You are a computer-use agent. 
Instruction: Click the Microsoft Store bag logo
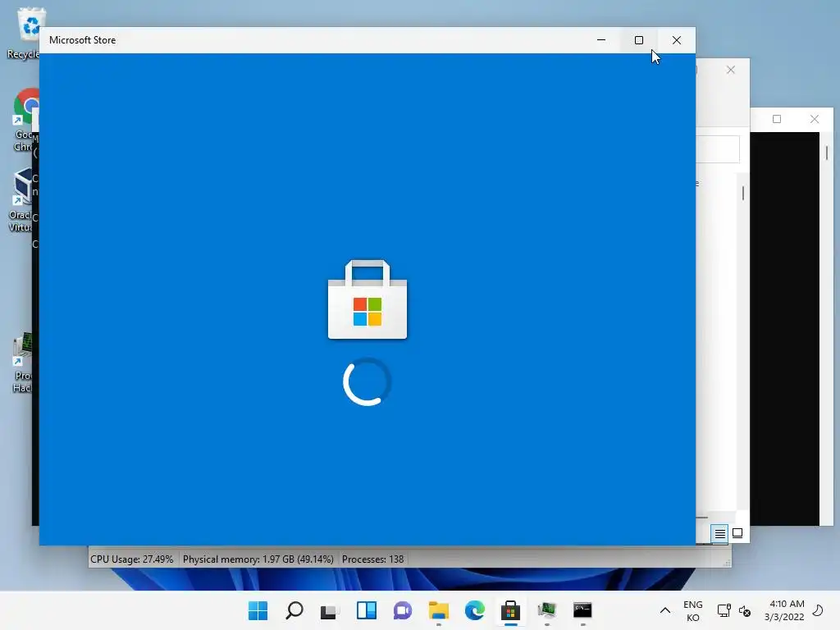(x=367, y=299)
